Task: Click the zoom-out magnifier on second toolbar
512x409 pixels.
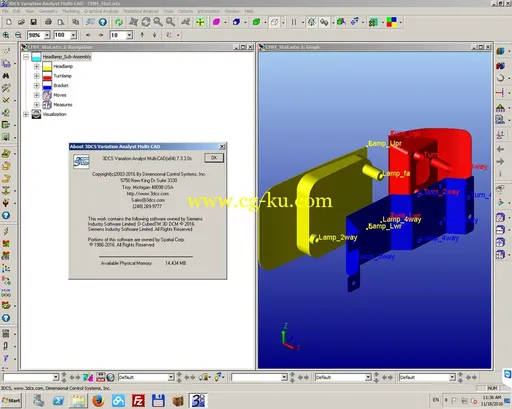Action: (18, 35)
